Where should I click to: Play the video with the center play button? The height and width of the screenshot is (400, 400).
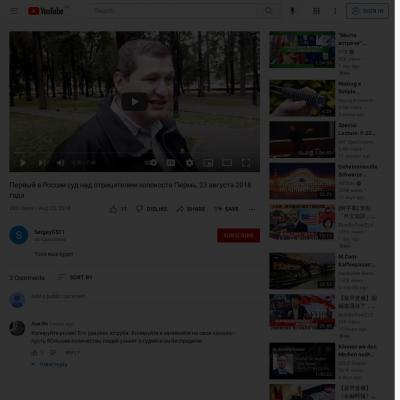tap(135, 102)
